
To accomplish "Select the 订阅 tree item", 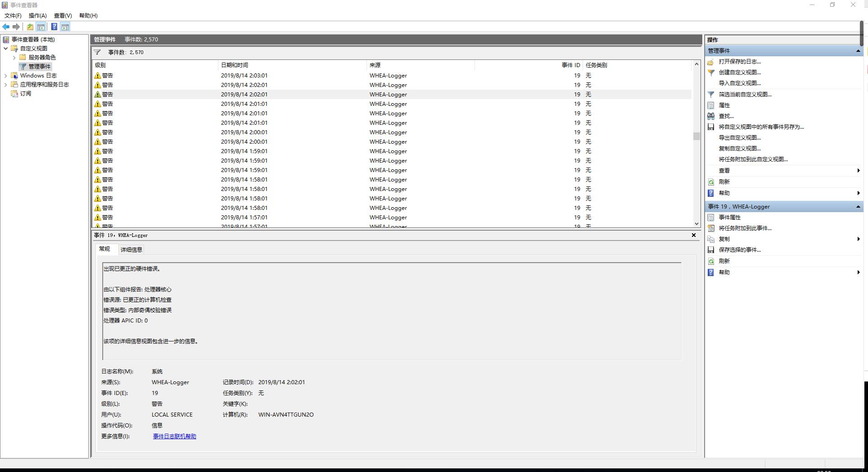I will [26, 94].
